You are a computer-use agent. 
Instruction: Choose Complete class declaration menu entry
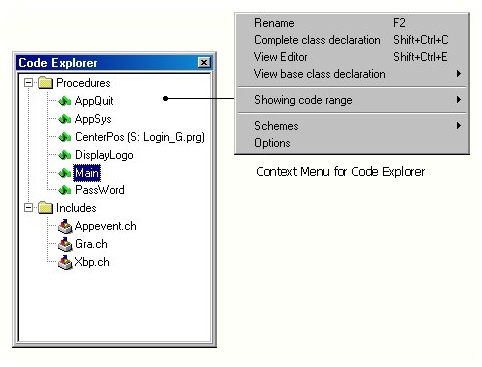coord(352,40)
